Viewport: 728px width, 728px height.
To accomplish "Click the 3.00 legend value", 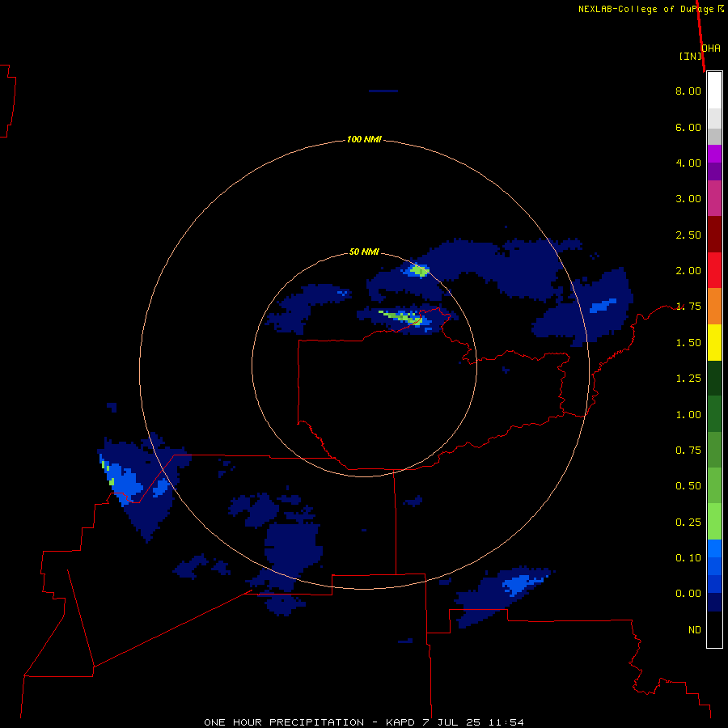I will [688, 199].
